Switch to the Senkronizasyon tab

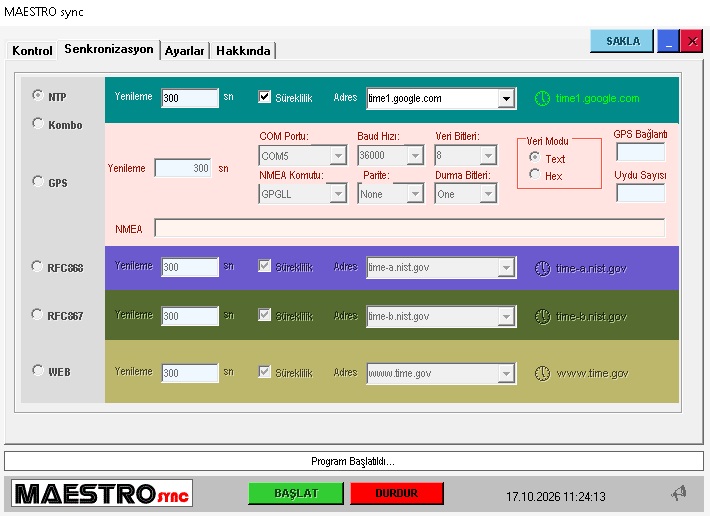(x=109, y=49)
